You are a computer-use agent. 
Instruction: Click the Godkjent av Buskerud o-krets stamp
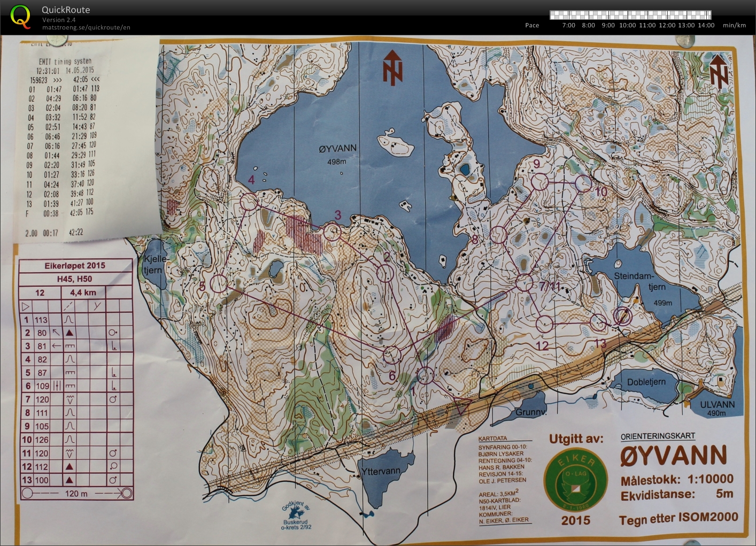[296, 516]
